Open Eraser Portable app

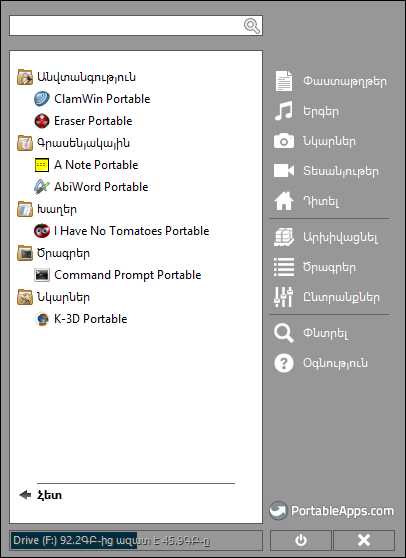[x=83, y=121]
